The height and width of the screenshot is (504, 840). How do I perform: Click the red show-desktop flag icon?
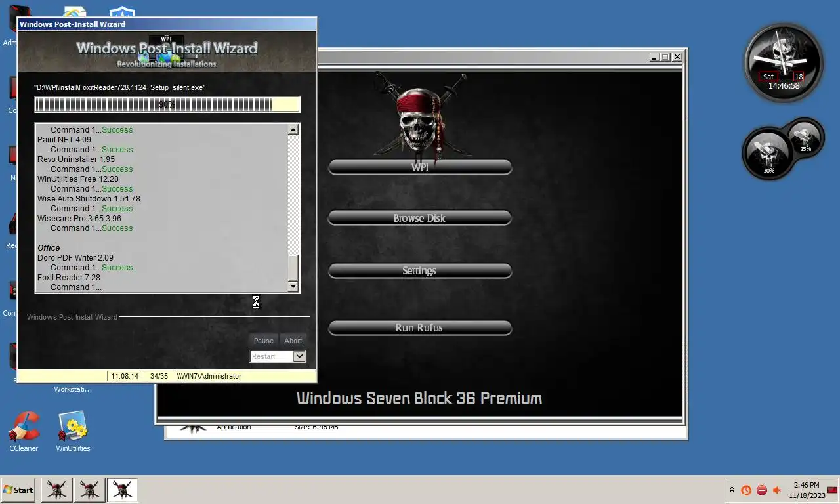tap(832, 490)
